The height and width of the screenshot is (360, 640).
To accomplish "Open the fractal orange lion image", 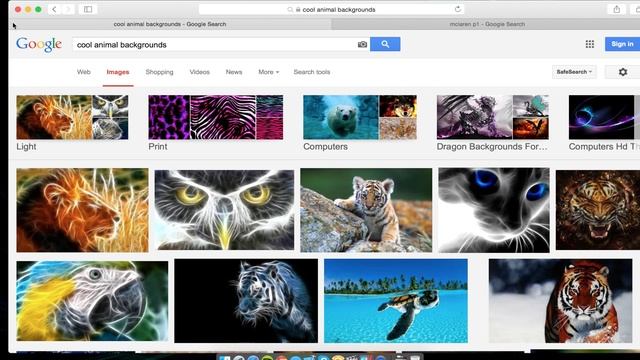I will click(82, 210).
